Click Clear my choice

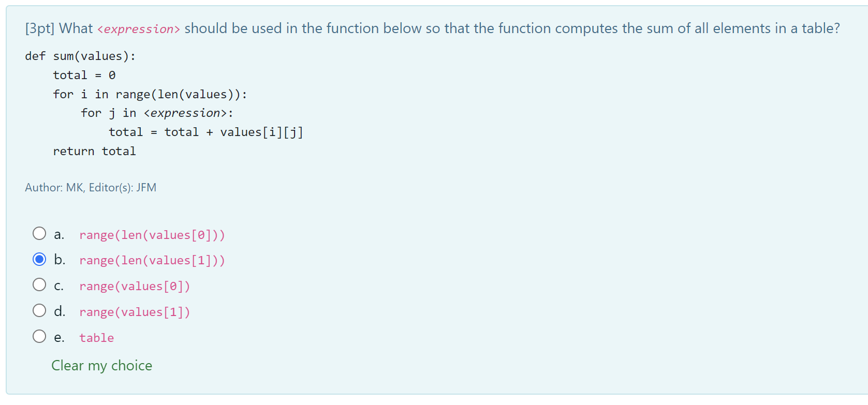101,366
